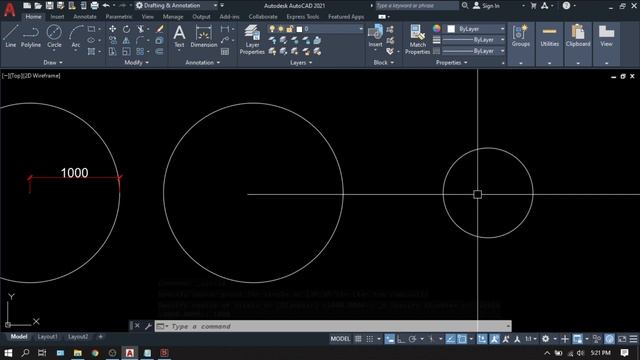Add a new layout with plus button

100,337
